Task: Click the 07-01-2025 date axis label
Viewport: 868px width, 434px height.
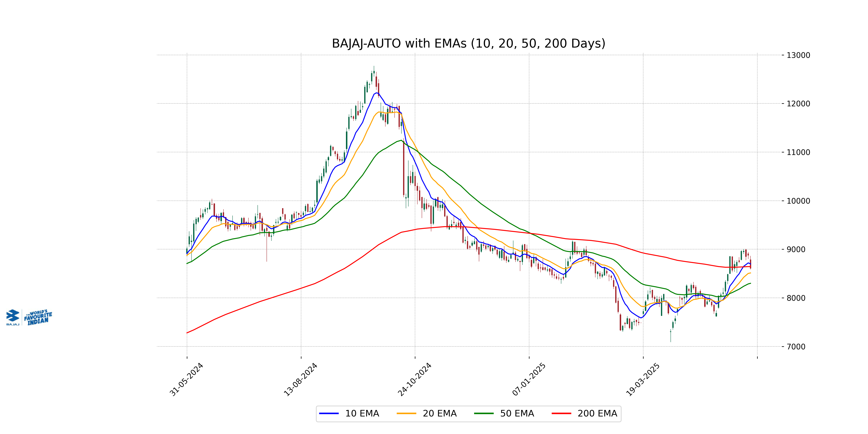Action: [529, 379]
